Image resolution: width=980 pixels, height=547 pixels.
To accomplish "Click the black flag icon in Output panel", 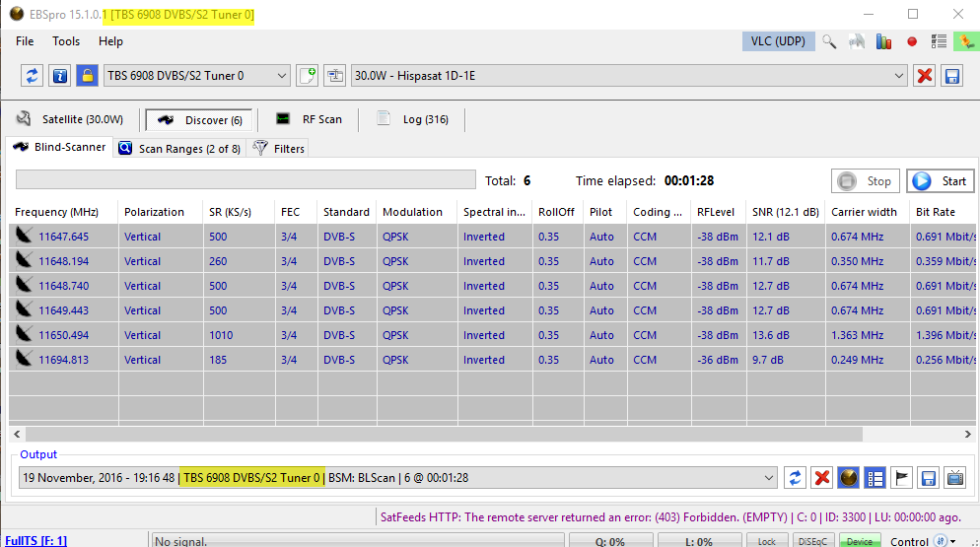I will pyautogui.click(x=901, y=478).
